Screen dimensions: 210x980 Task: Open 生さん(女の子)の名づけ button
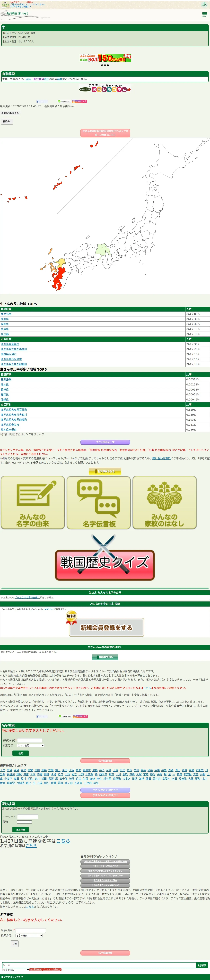tap(105, 795)
